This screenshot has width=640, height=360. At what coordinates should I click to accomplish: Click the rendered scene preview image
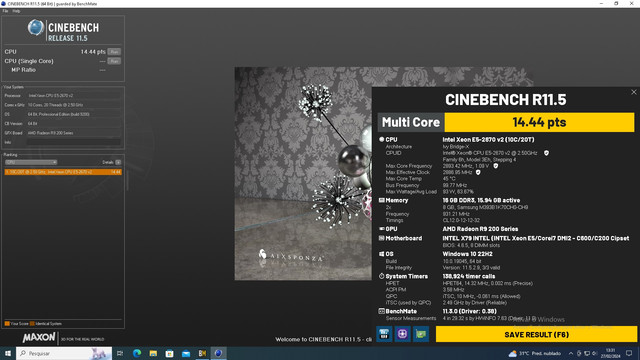click(303, 173)
